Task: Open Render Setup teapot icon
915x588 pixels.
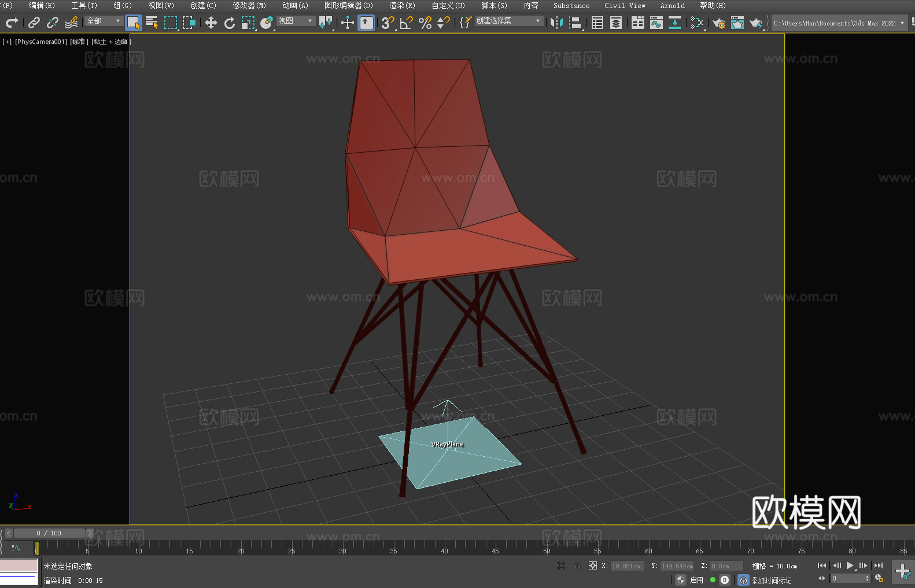Action: 719,23
